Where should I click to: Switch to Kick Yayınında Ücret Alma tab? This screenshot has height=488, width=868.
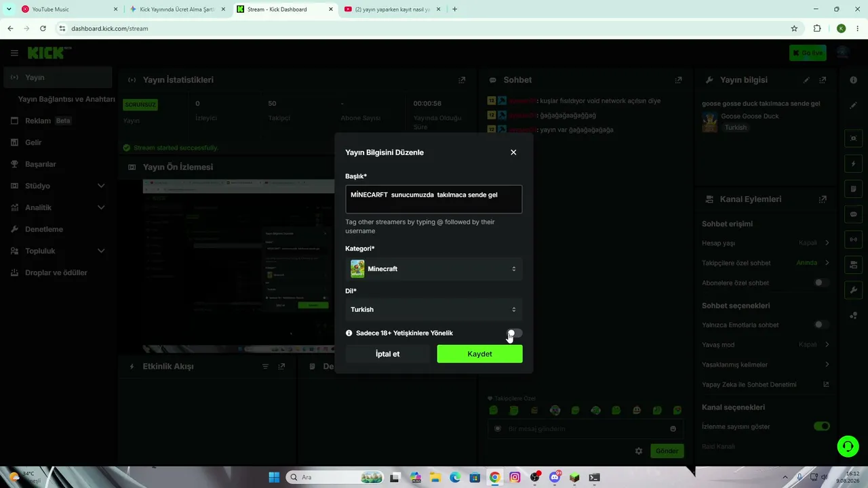click(x=178, y=9)
